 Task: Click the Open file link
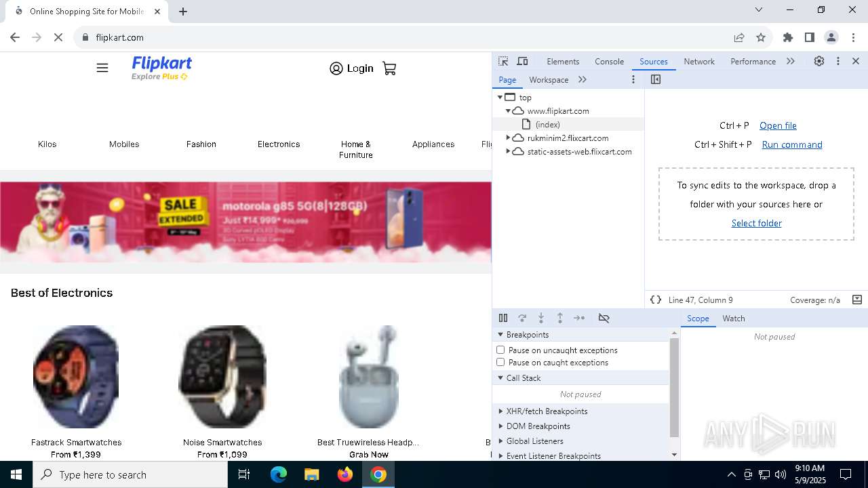pyautogui.click(x=778, y=125)
